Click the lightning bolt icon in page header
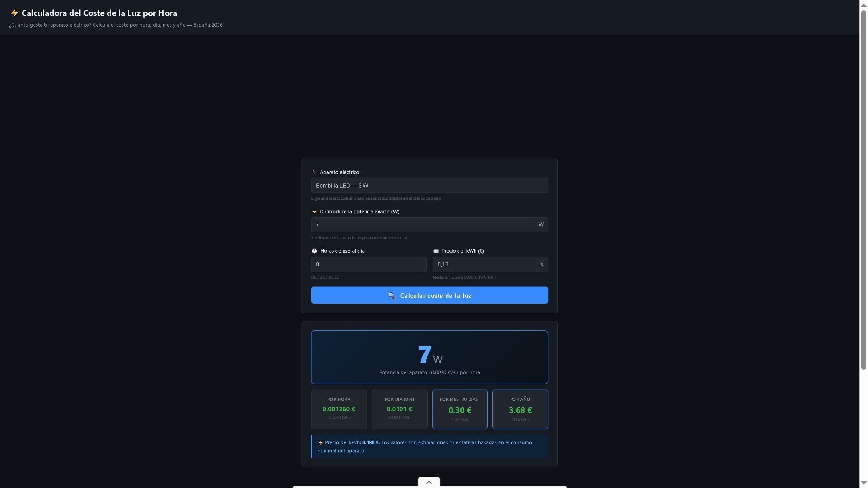 (14, 13)
